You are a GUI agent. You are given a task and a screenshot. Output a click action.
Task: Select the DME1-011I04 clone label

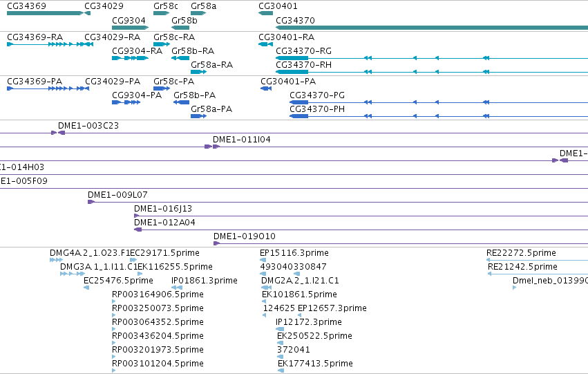tap(242, 140)
